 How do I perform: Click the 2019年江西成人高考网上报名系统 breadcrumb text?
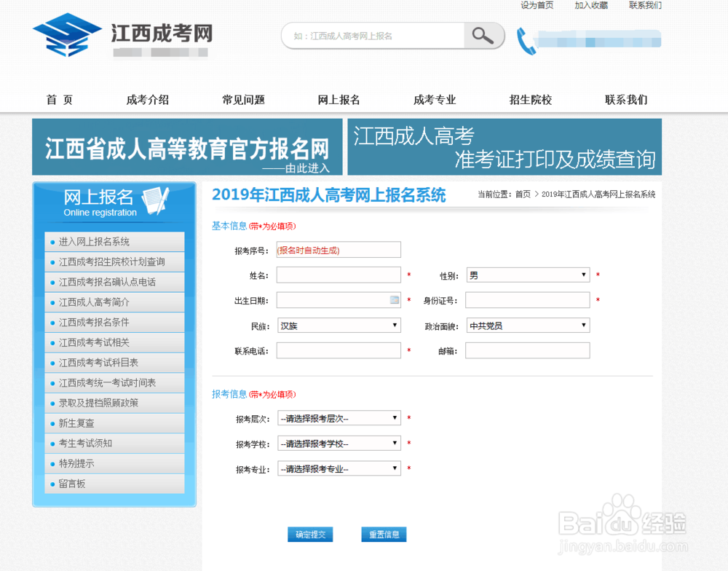pyautogui.click(x=598, y=194)
